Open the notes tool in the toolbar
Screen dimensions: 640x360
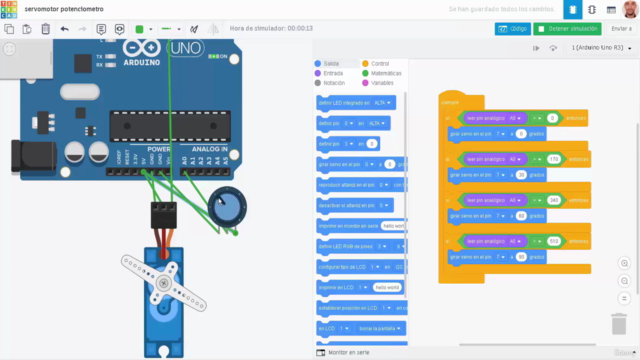point(101,29)
